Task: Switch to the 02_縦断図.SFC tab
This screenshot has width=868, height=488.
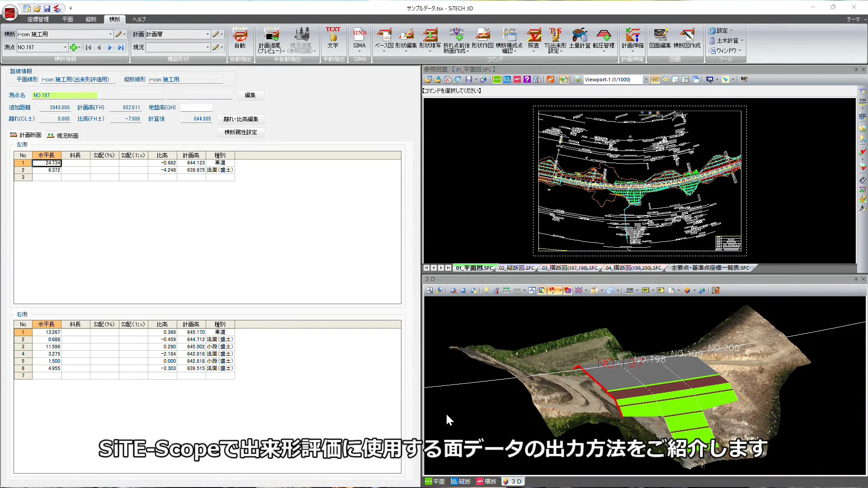Action: [516, 268]
